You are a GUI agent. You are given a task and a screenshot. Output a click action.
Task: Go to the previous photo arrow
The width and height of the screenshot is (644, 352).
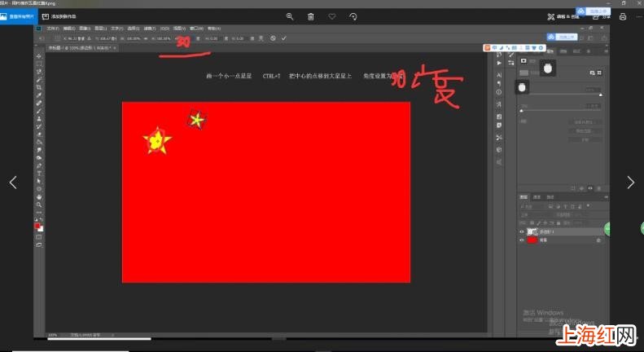13,183
